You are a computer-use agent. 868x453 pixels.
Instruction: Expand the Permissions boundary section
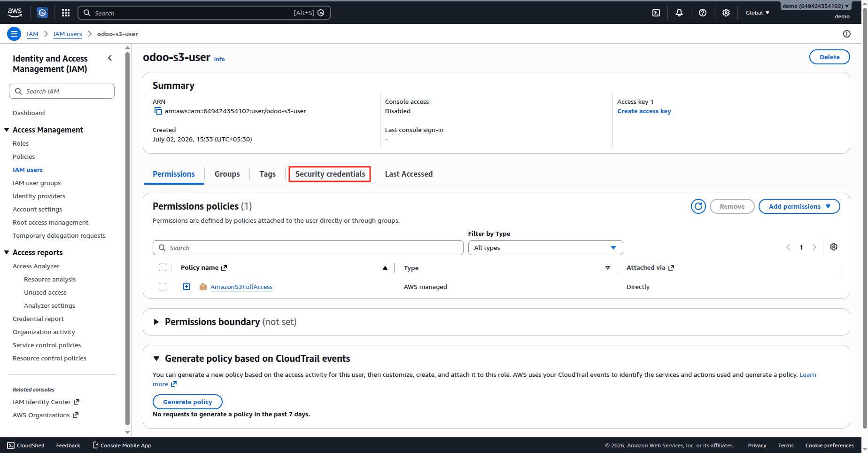(156, 322)
